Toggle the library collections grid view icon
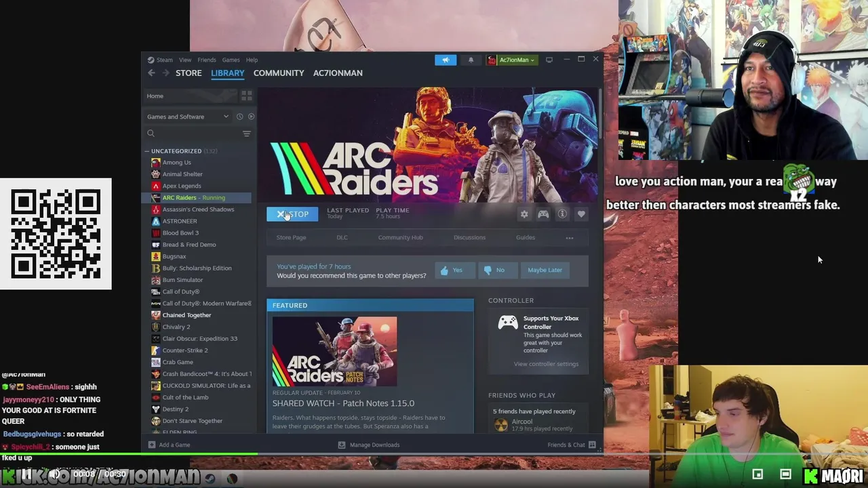Viewport: 868px width, 488px height. pyautogui.click(x=247, y=96)
